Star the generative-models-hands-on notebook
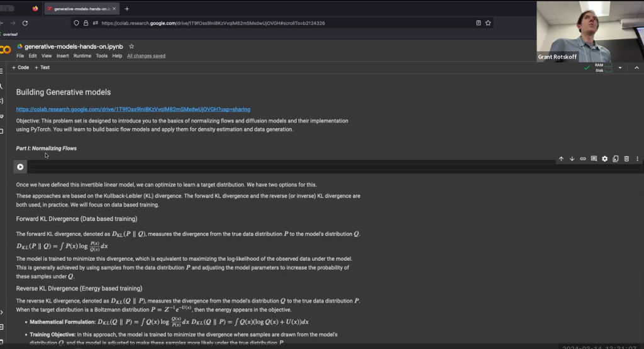Viewport: 644px width, 349px height. coord(131,47)
